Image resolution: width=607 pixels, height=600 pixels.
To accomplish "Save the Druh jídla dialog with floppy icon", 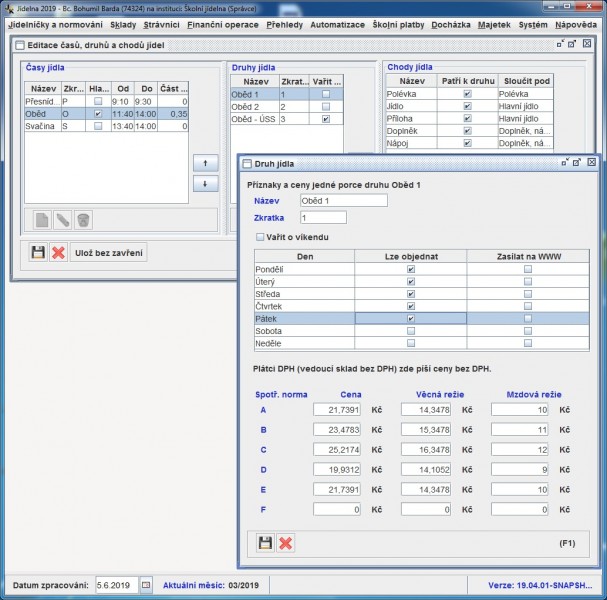I will [266, 543].
